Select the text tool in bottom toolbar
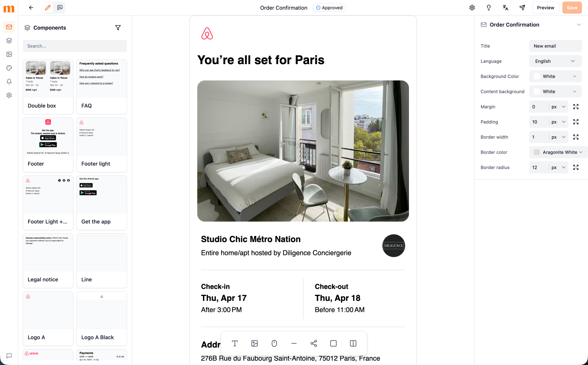 [x=235, y=343]
